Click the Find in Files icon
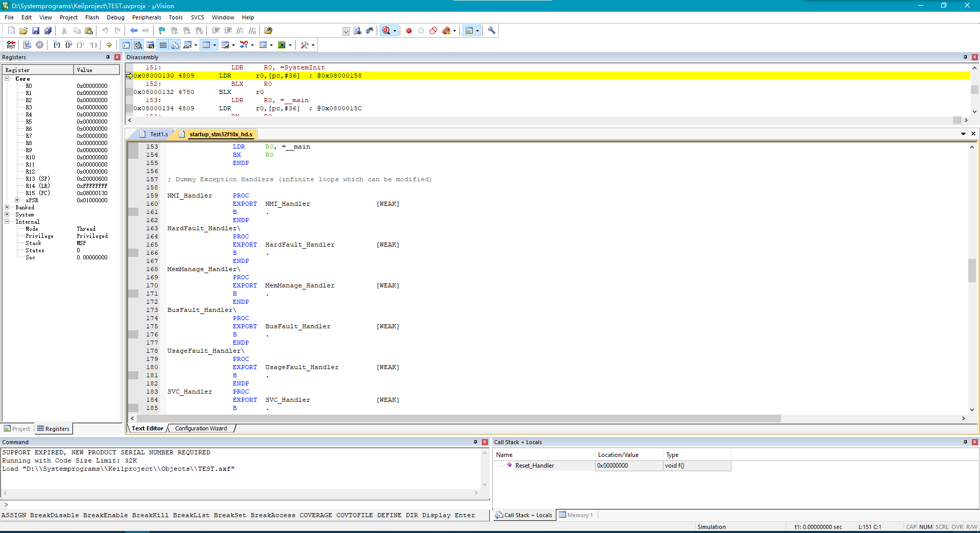The width and height of the screenshot is (980, 533). click(268, 31)
